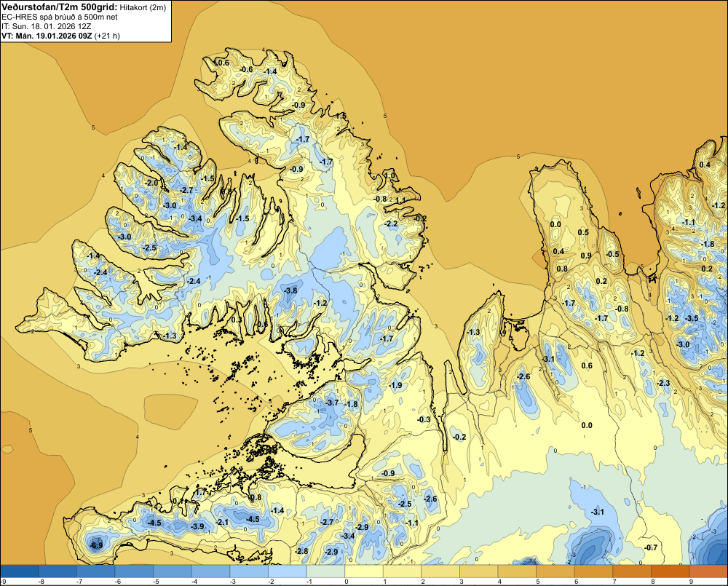Click the 'IT: Sun. 18. 01. 2026 12Z' line
728x586 pixels.
pos(47,26)
